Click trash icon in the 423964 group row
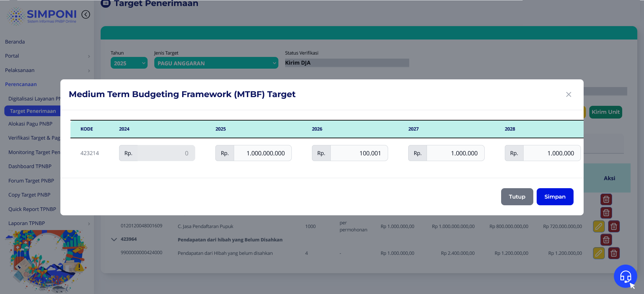644x294 pixels. point(606,240)
